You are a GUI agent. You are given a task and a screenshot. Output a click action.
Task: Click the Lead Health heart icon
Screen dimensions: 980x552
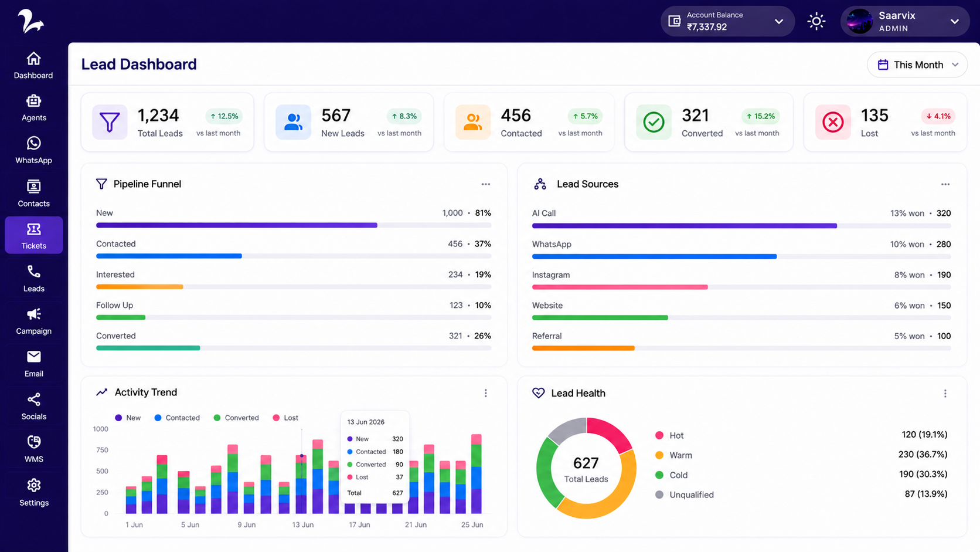538,393
